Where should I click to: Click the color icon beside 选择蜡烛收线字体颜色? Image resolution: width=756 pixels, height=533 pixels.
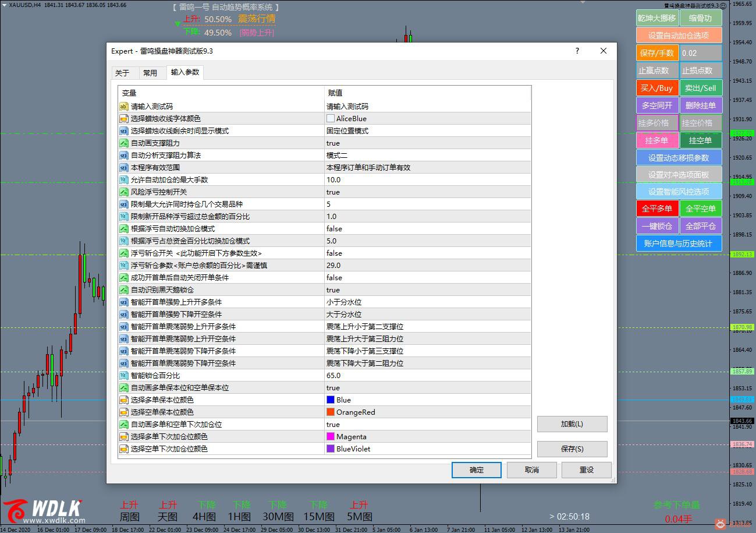click(x=123, y=119)
